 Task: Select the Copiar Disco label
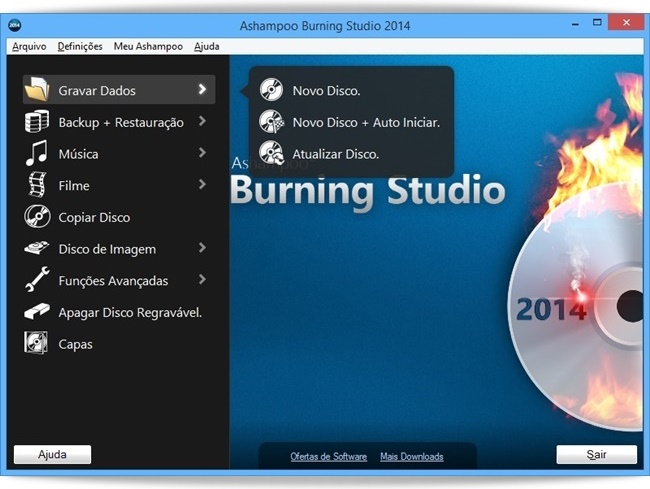tap(94, 218)
